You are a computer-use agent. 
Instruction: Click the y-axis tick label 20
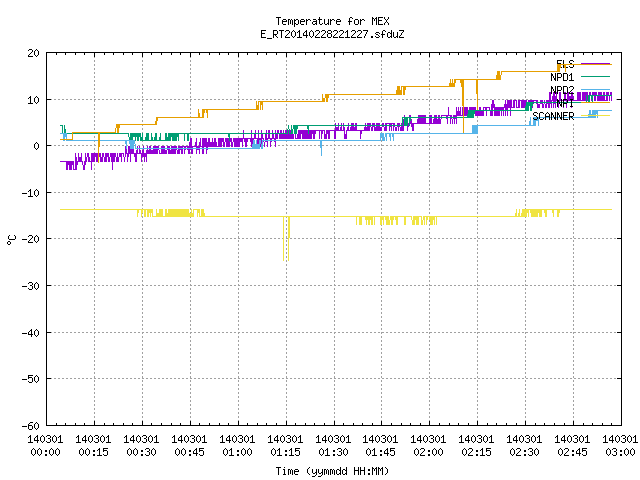[34, 53]
